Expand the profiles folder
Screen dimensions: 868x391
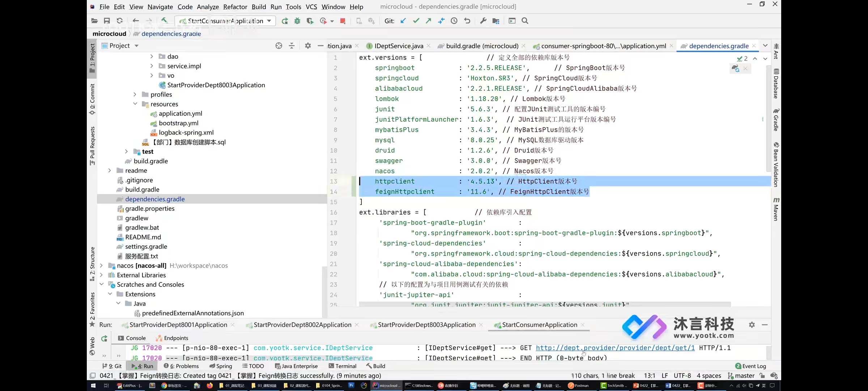click(x=135, y=94)
